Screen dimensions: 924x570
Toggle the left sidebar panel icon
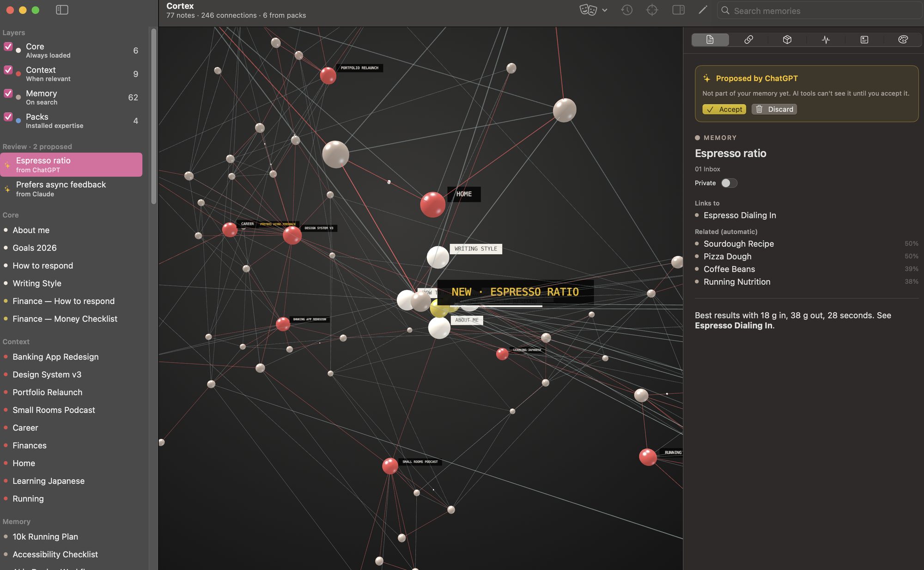coord(62,10)
